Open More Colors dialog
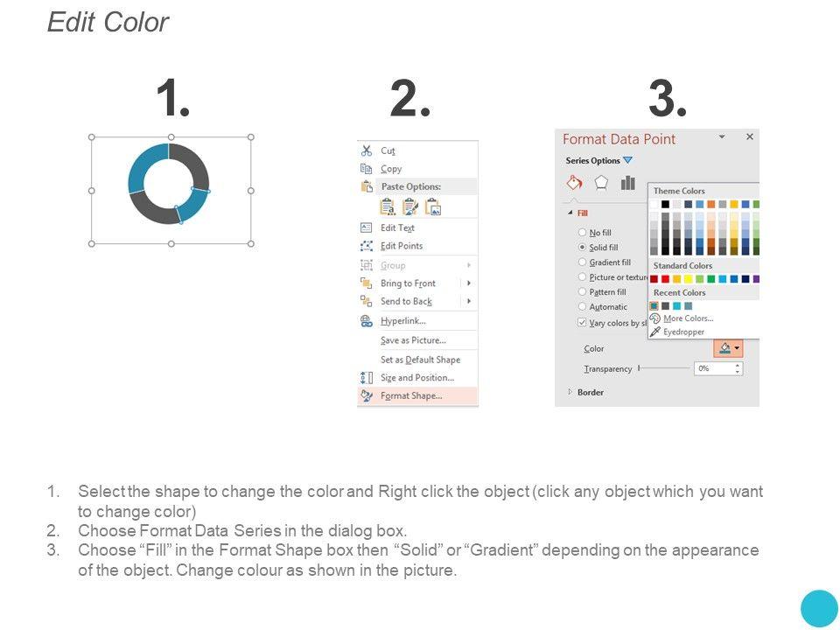The width and height of the screenshot is (840, 630). pyautogui.click(x=687, y=318)
